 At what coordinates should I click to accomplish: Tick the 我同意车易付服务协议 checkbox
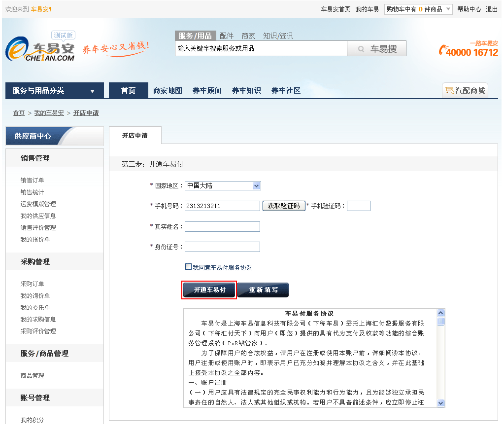(188, 267)
